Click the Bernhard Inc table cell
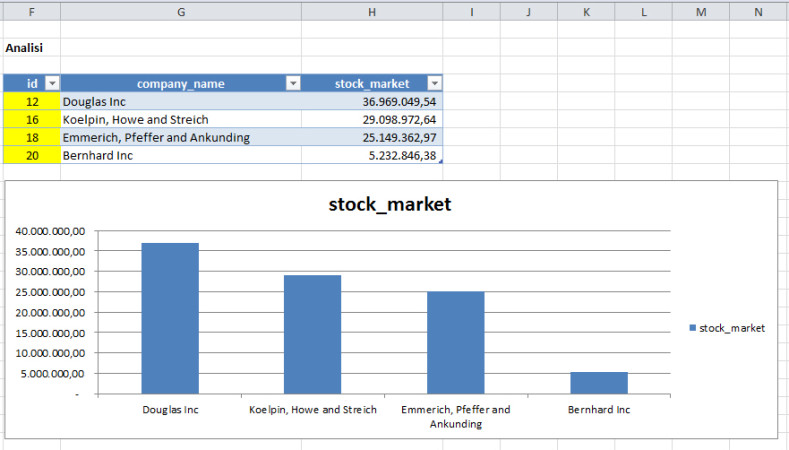789x450 pixels. pyautogui.click(x=180, y=155)
